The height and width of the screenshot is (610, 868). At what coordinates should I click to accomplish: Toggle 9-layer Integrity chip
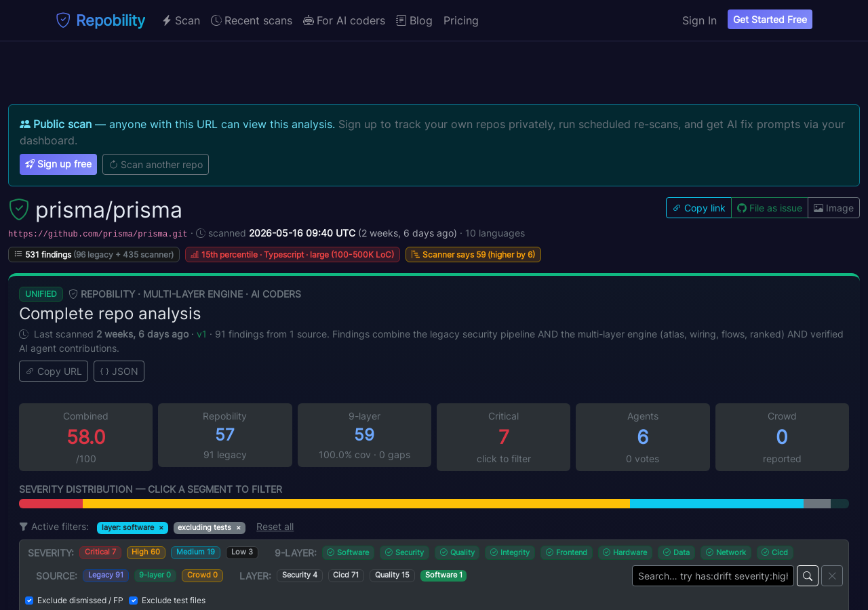tap(510, 552)
